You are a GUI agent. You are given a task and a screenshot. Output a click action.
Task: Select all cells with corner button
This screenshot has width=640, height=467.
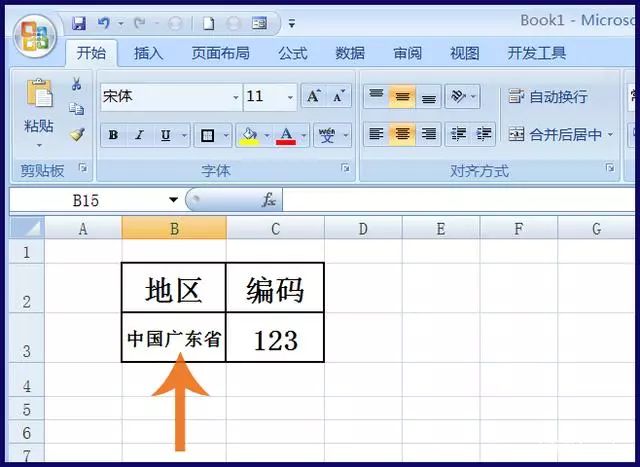pos(27,228)
